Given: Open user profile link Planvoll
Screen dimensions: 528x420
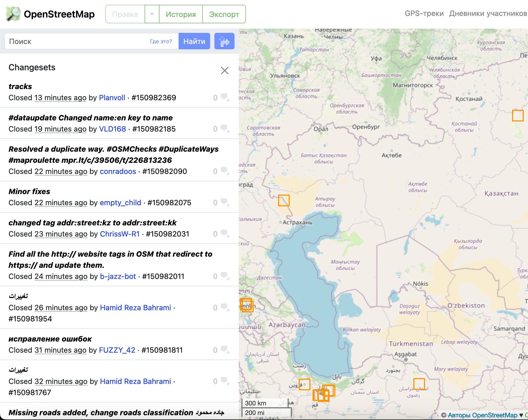Looking at the screenshot, I should click(112, 98).
